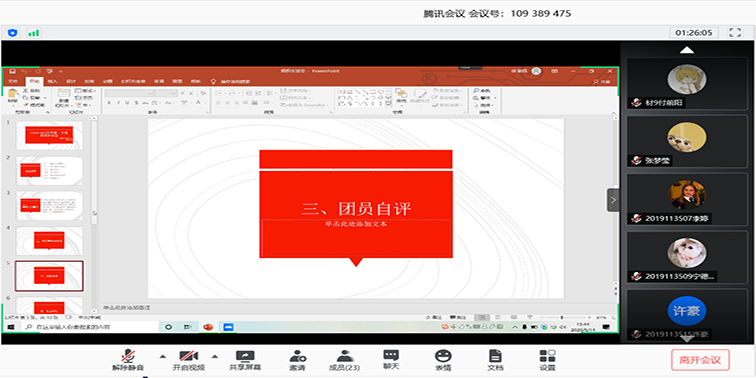Select the first participant video tile at the top
The image size is (756, 378).
tap(687, 83)
